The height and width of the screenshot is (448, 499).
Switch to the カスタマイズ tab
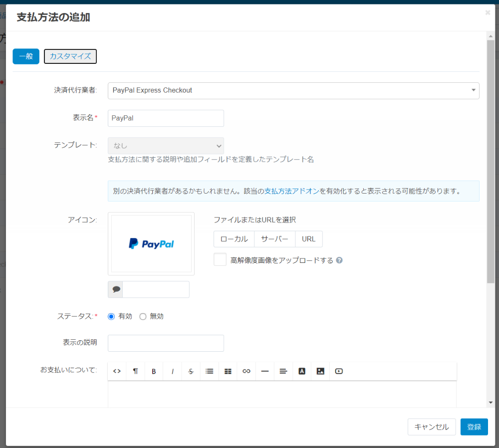(70, 56)
